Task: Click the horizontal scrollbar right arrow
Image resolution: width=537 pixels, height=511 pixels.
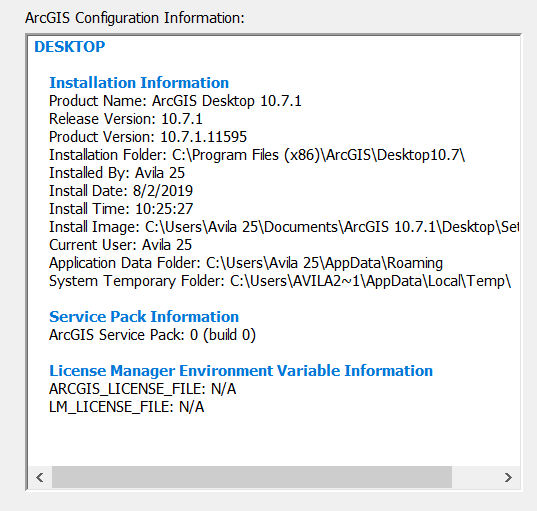Action: click(508, 477)
